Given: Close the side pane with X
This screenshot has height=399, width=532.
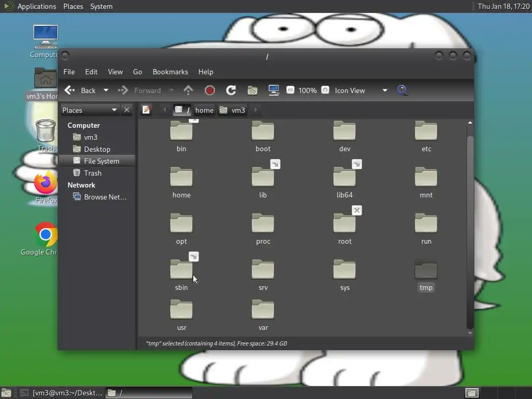Looking at the screenshot, I should pos(127,110).
